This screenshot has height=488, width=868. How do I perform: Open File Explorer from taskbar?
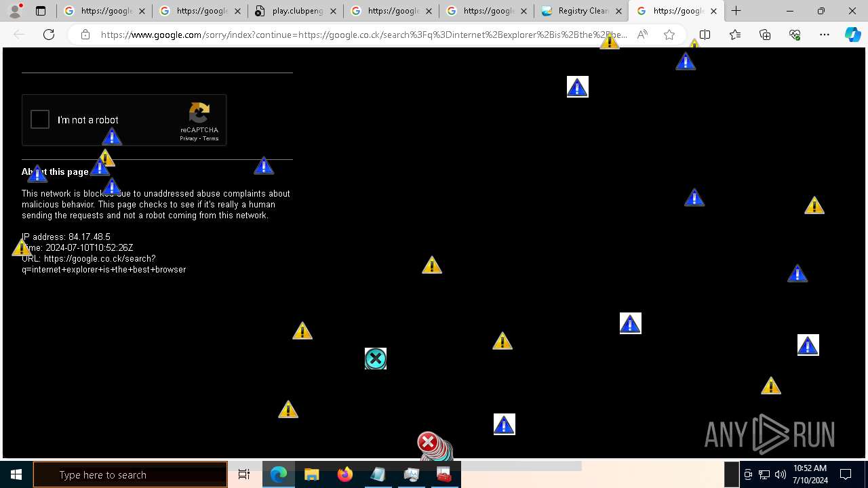coord(312,474)
